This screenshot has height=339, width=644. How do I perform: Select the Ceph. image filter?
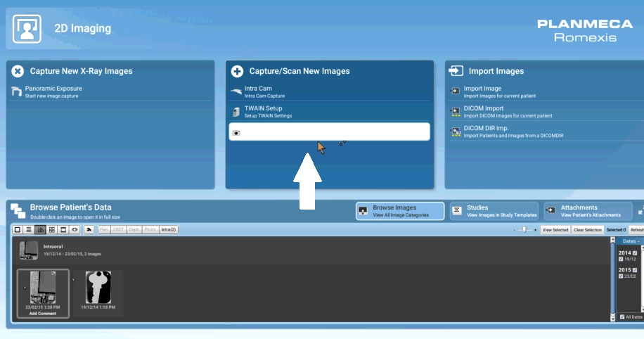pos(134,230)
